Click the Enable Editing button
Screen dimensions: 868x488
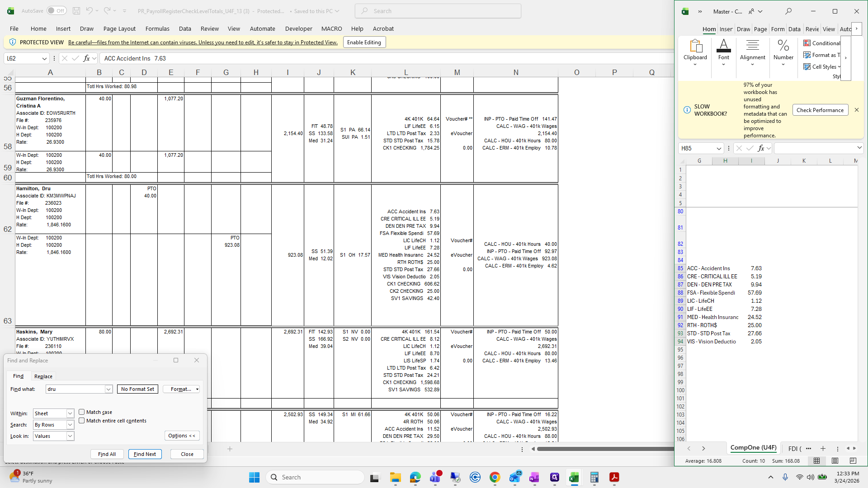tap(364, 42)
